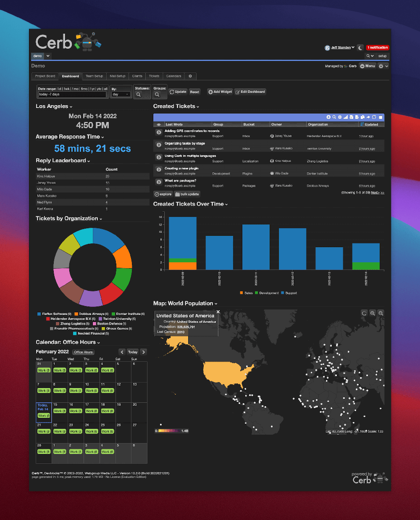The image size is (420, 520).
Task: Open the gear settings icon on Created Tickets toolbar
Action: [x=339, y=117]
